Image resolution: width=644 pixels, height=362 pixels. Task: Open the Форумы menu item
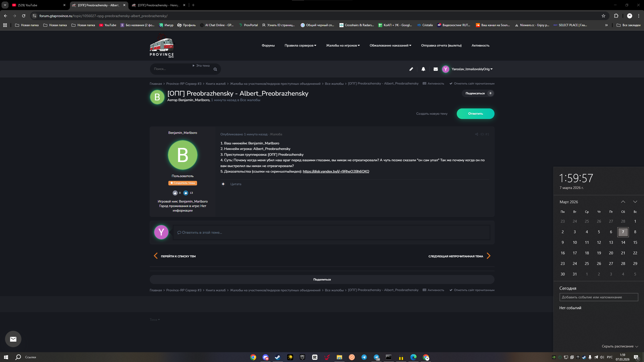click(x=268, y=46)
